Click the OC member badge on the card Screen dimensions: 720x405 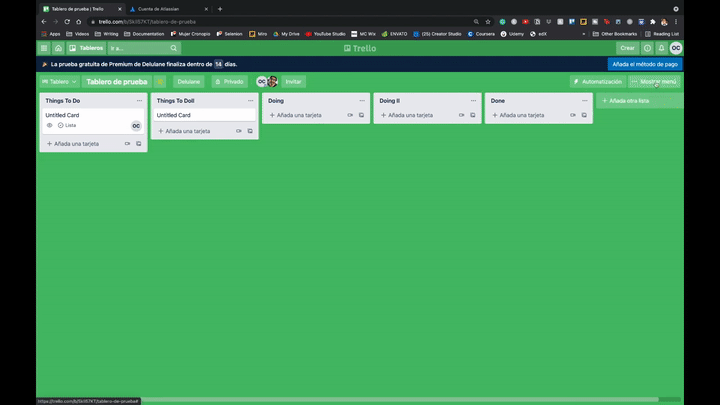(x=136, y=126)
